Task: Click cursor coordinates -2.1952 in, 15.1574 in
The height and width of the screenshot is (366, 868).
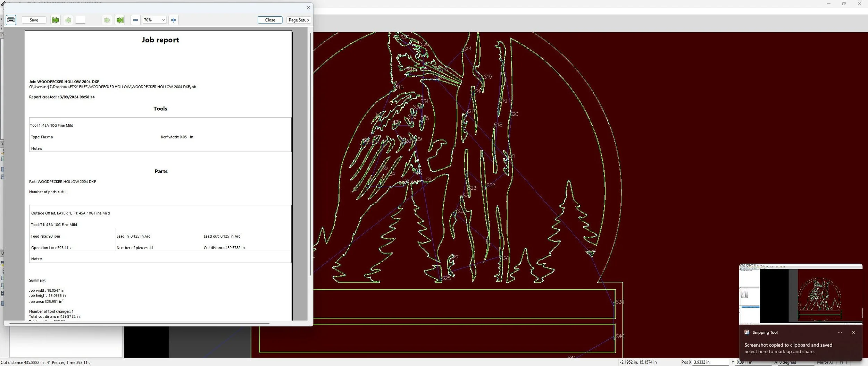Action: point(638,362)
